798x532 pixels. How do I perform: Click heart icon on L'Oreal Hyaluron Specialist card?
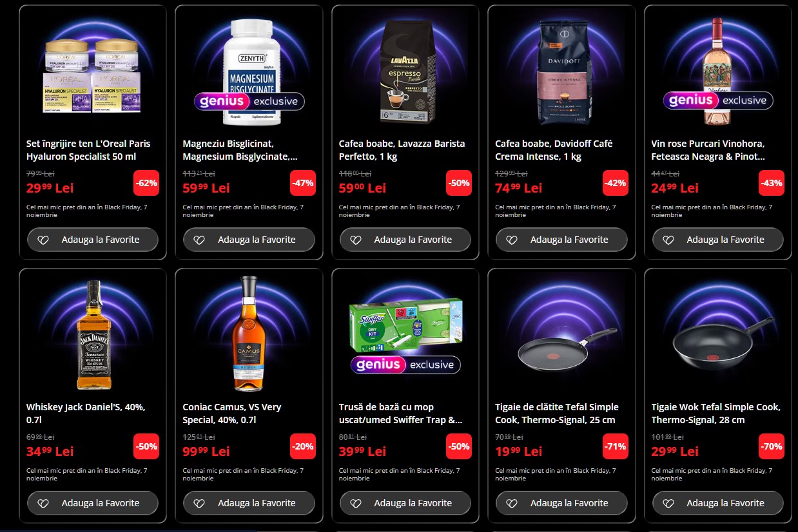click(43, 240)
